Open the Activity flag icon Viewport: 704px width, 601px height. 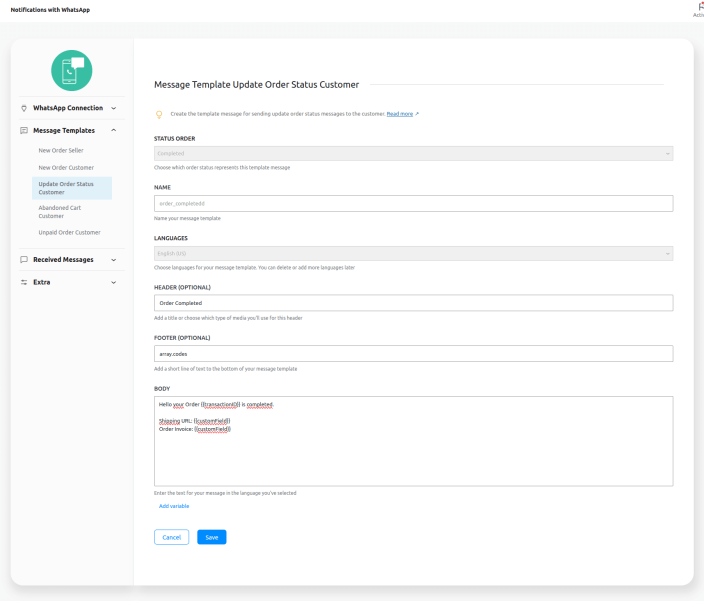(699, 6)
